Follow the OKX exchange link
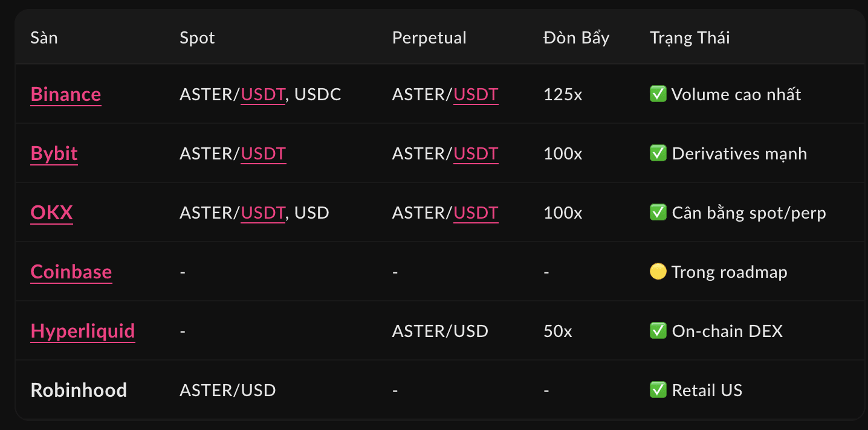This screenshot has height=430, width=868. (x=52, y=213)
